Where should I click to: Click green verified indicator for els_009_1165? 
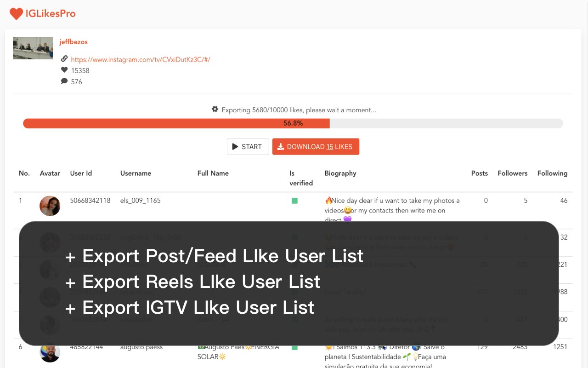click(294, 201)
